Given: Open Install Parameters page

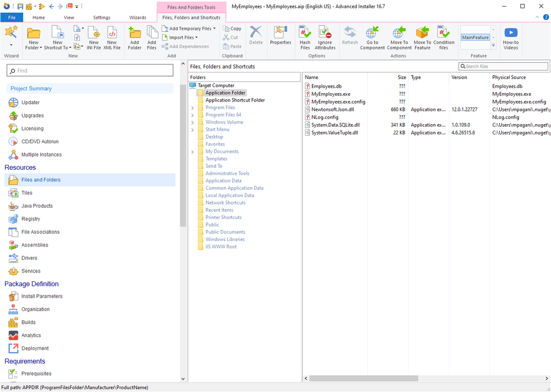Looking at the screenshot, I should [x=42, y=296].
